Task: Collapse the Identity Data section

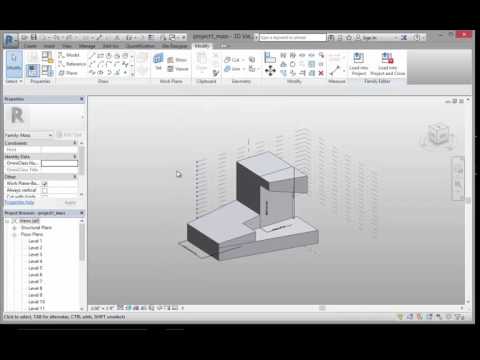Action: click(x=74, y=156)
